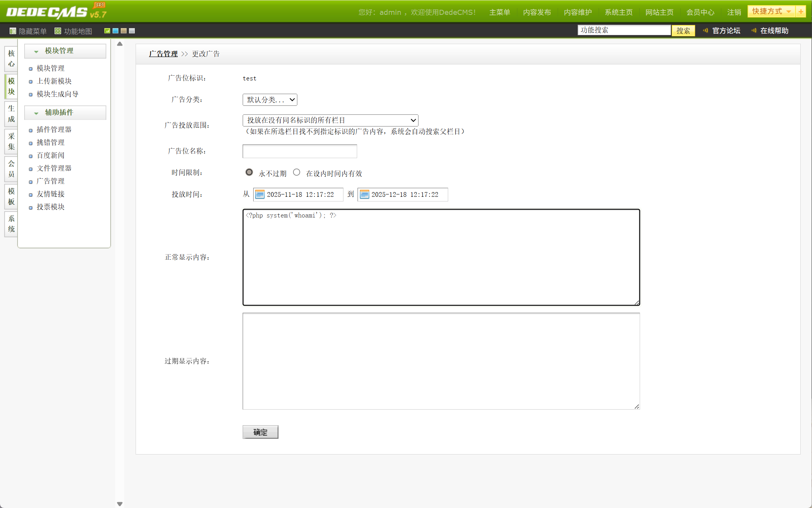Image resolution: width=812 pixels, height=508 pixels.
Task: Click the 广告位名称 text field
Action: 299,151
